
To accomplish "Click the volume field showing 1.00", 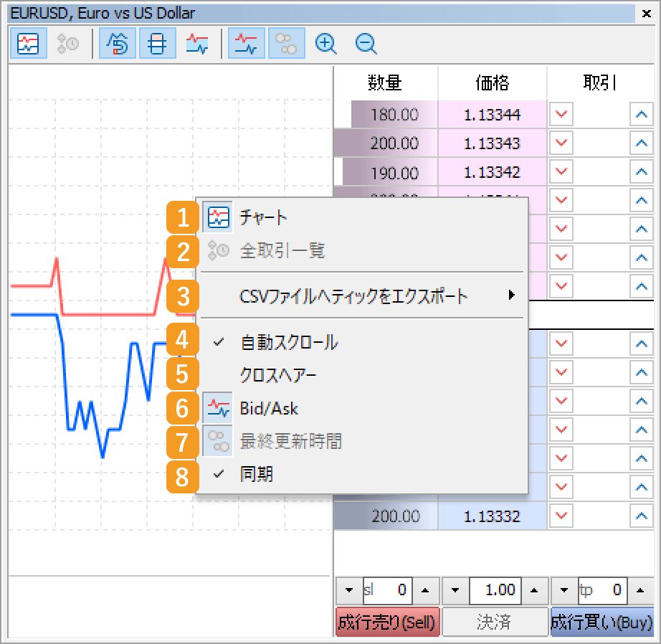I will pyautogui.click(x=495, y=590).
